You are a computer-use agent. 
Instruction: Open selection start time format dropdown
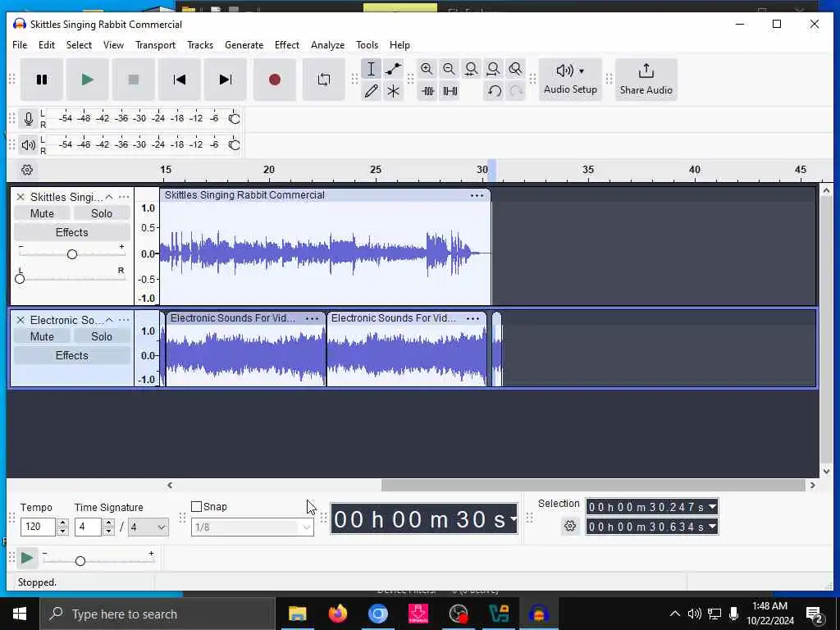coord(712,507)
